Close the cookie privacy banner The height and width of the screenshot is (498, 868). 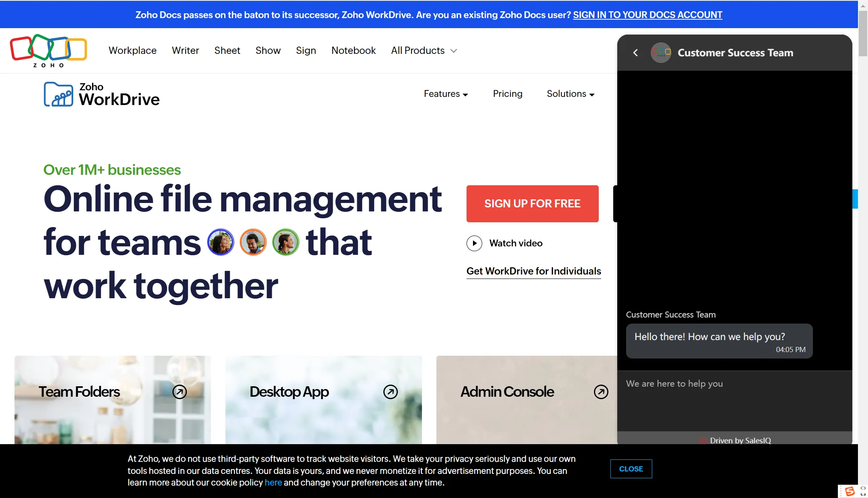coord(631,469)
